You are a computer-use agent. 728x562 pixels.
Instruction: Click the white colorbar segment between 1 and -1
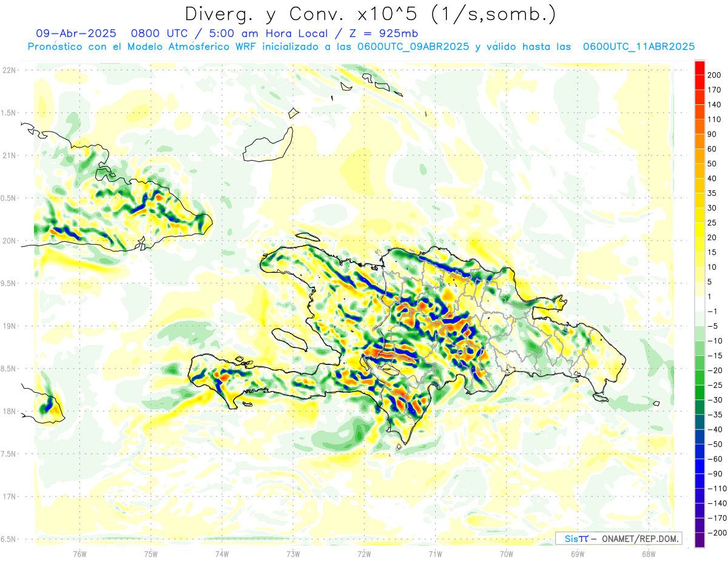point(699,304)
